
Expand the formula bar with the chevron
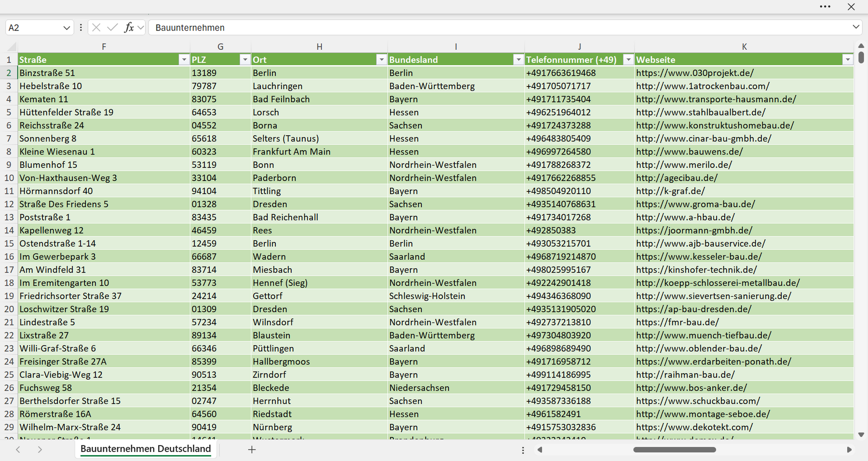[x=856, y=27]
